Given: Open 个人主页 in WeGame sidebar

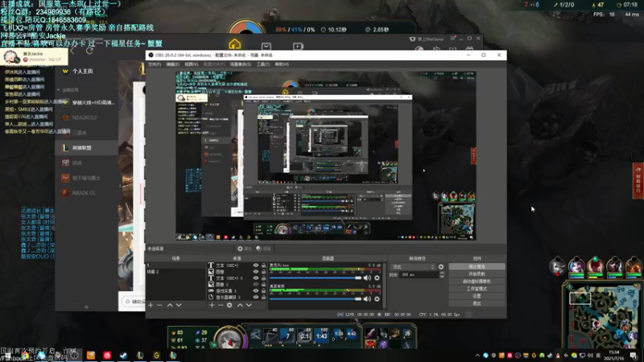Looking at the screenshot, I should pyautogui.click(x=83, y=71).
